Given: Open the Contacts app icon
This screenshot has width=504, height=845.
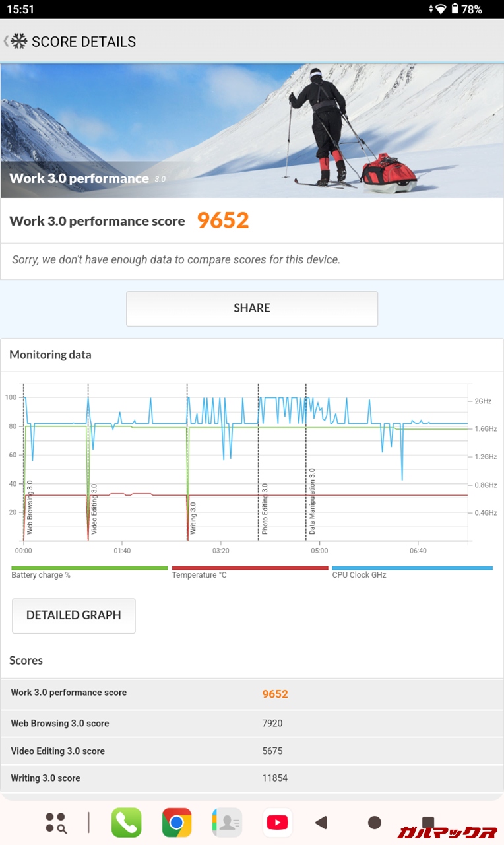Looking at the screenshot, I should pos(227,823).
